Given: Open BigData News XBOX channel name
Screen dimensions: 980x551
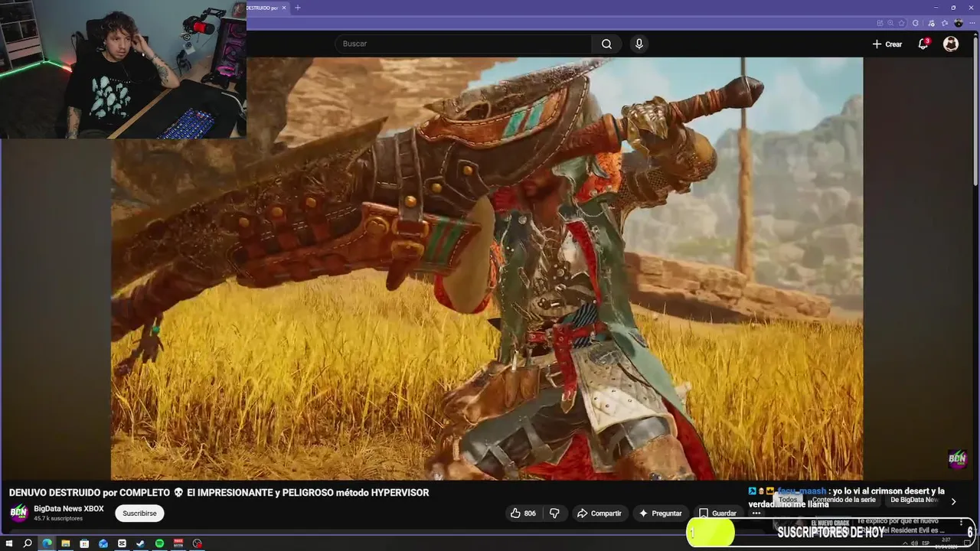Looking at the screenshot, I should tap(69, 509).
